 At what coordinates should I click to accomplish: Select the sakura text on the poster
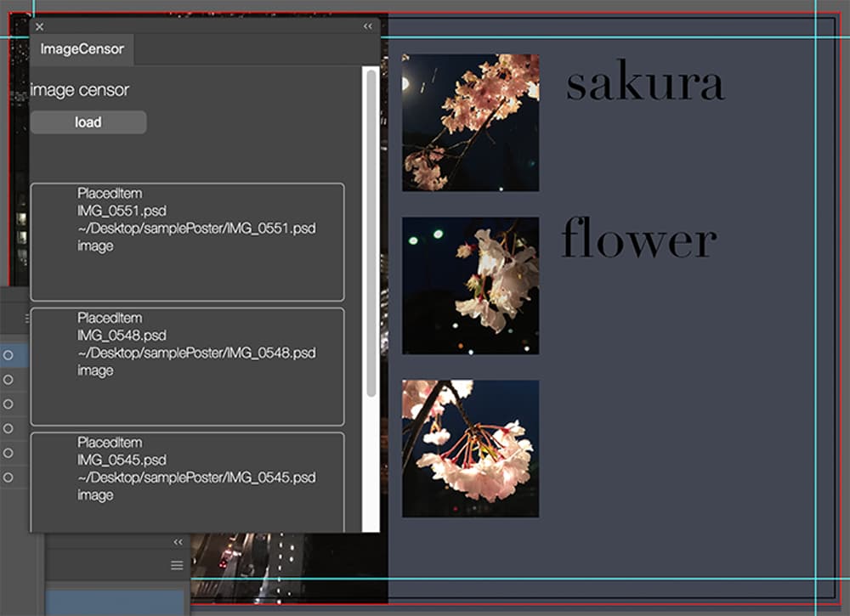pos(644,83)
